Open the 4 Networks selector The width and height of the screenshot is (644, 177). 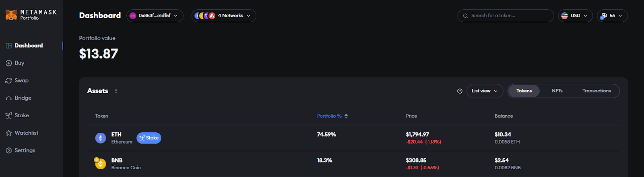click(x=224, y=16)
